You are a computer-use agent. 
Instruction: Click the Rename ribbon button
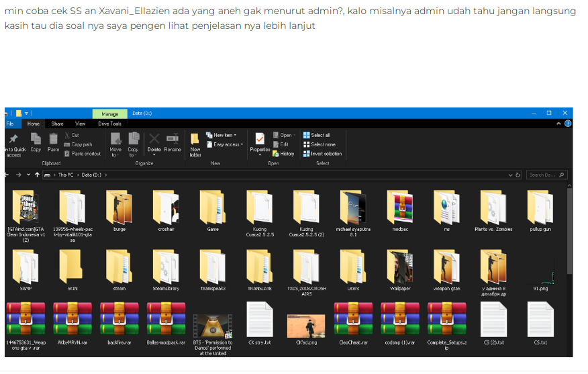tap(173, 142)
